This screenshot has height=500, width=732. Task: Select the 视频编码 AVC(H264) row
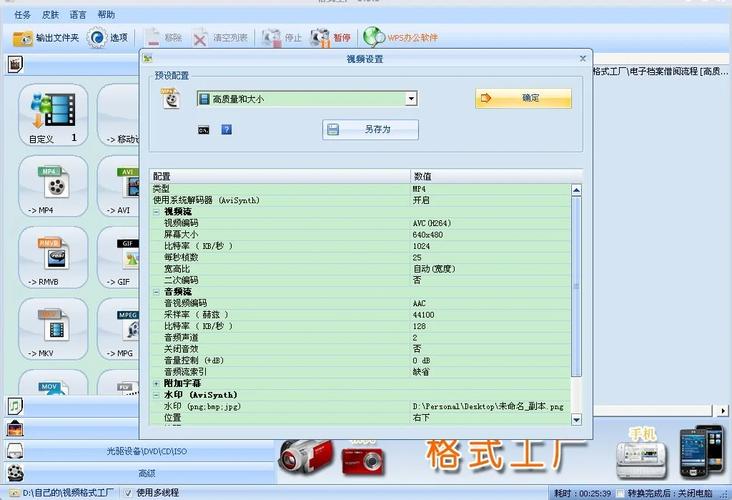(361, 223)
